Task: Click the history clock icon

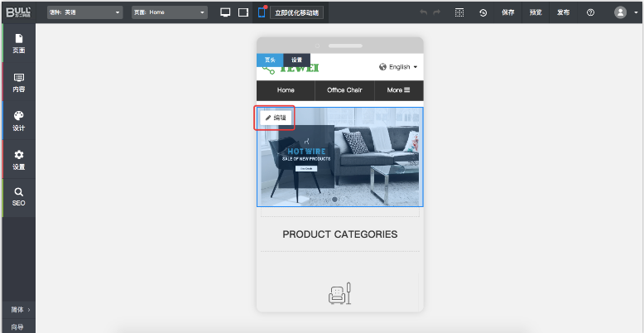Action: pos(483,12)
